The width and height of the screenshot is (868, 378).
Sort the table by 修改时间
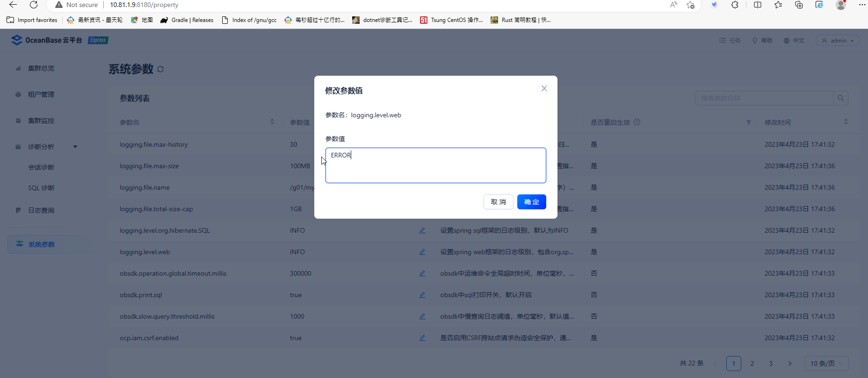pyautogui.click(x=846, y=122)
